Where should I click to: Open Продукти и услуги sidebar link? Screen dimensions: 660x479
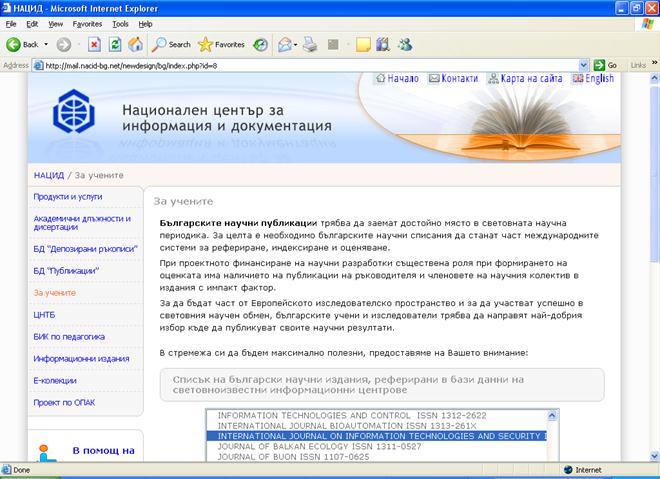pos(68,197)
